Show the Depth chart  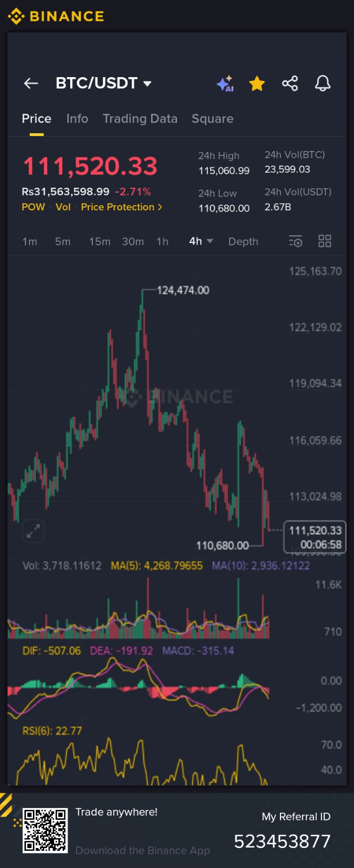pyautogui.click(x=243, y=242)
